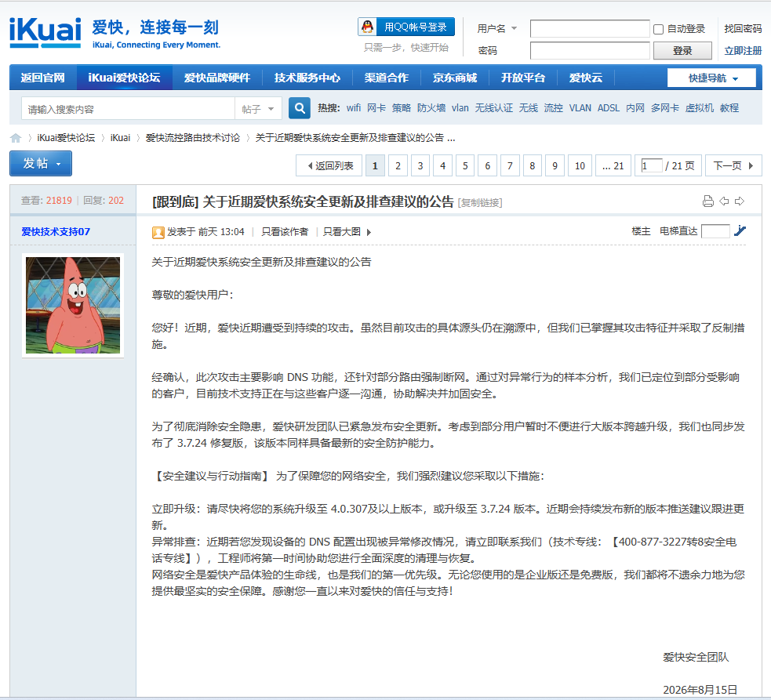771x700 pixels.
Task: Click the 只看大图 link
Action: click(342, 231)
